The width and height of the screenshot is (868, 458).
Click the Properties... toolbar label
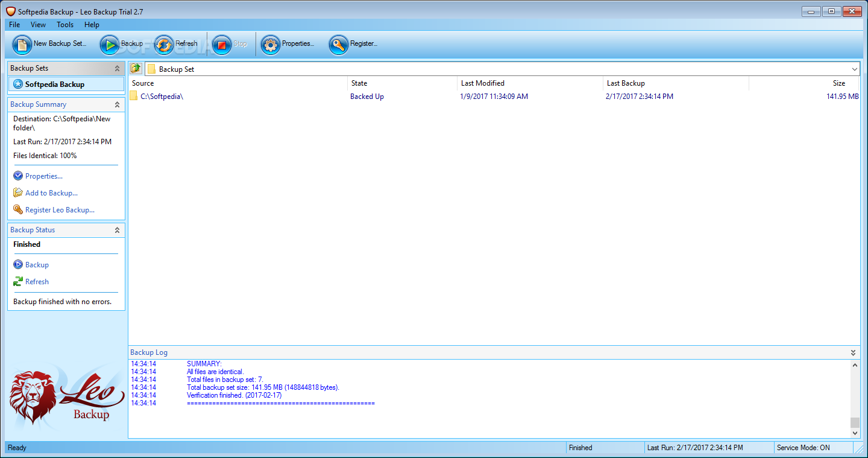298,43
